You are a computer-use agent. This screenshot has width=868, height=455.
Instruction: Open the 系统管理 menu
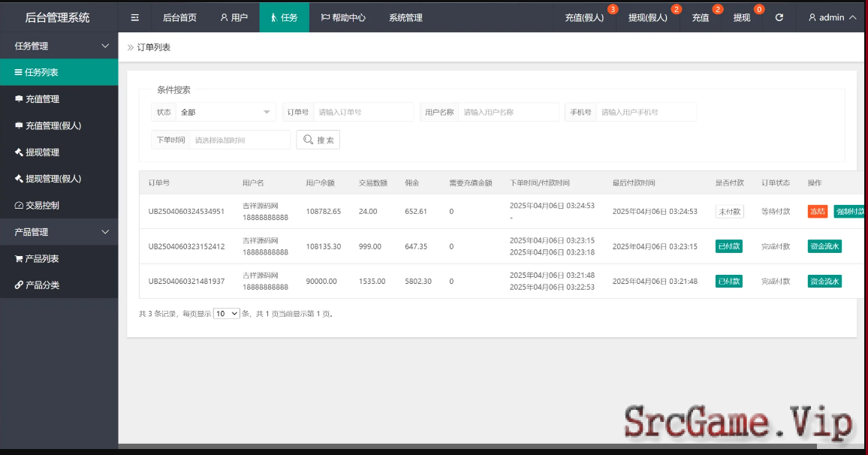(405, 18)
